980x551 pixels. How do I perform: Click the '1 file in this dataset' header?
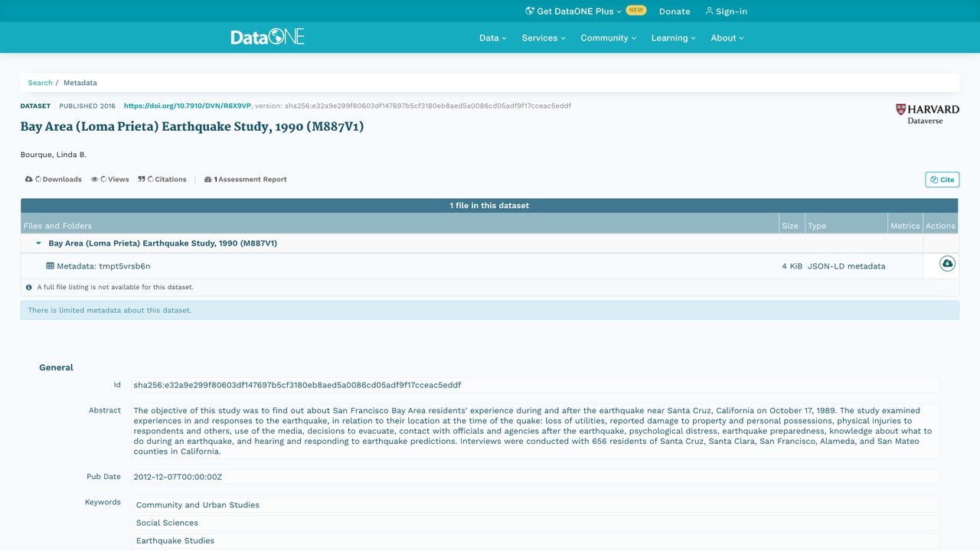(x=489, y=205)
